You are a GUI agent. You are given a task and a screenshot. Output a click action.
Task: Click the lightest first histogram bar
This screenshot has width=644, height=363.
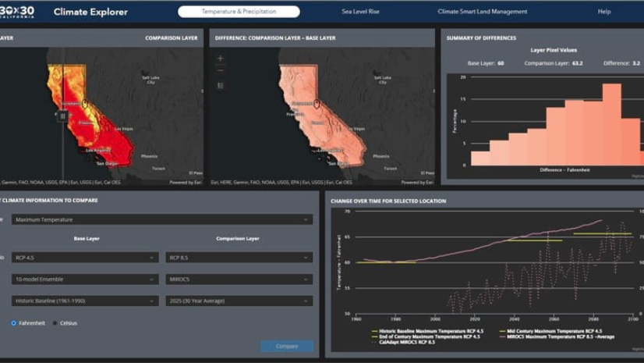(480, 158)
